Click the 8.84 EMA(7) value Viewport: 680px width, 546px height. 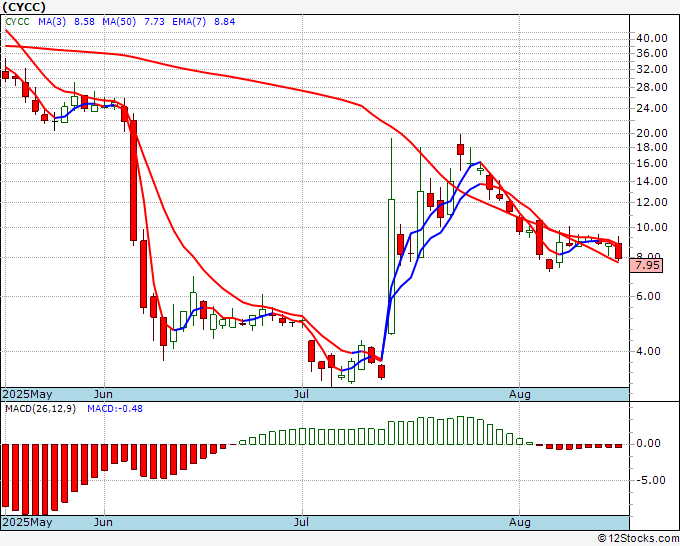coord(225,22)
